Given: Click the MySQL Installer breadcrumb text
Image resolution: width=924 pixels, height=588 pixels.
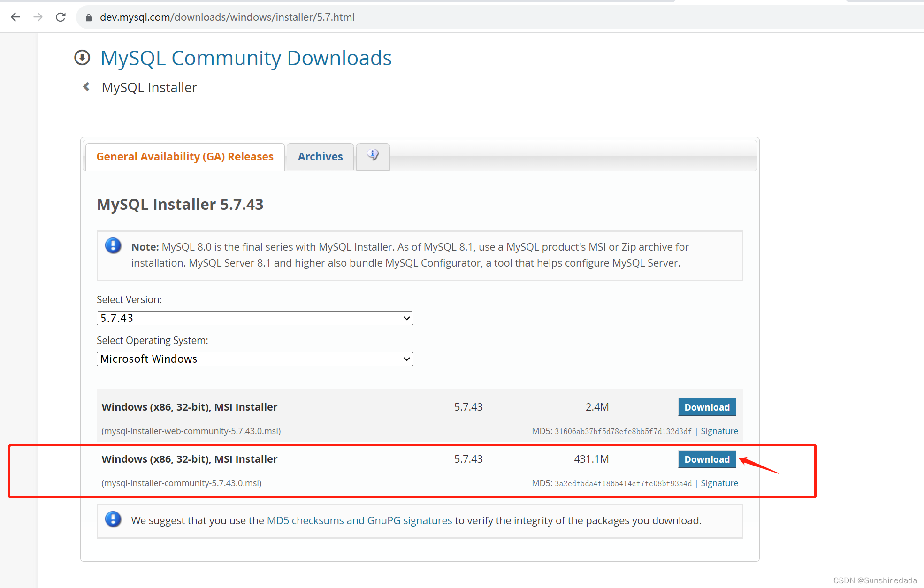Looking at the screenshot, I should pos(149,87).
